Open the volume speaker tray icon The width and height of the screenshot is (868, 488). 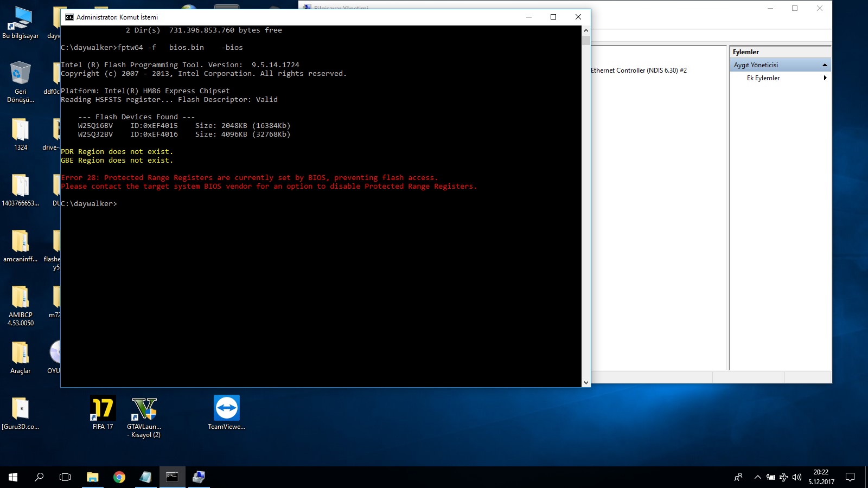(x=797, y=477)
